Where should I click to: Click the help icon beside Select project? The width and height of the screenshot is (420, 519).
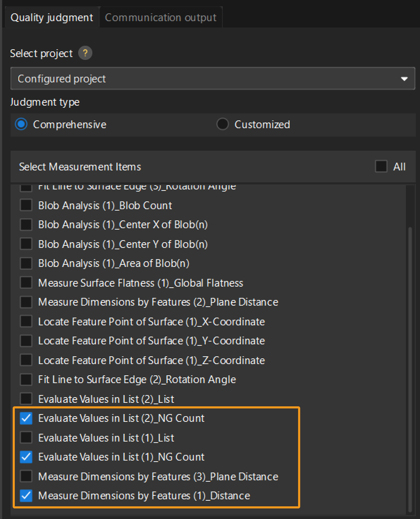pos(85,54)
